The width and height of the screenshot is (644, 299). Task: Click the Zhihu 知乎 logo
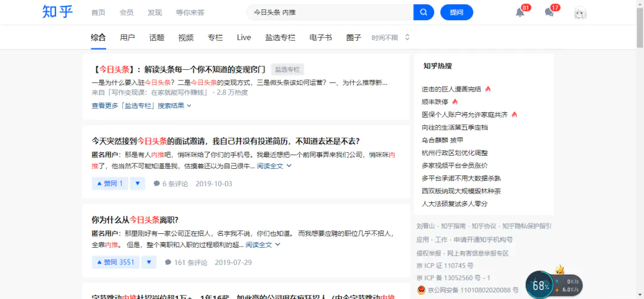57,13
